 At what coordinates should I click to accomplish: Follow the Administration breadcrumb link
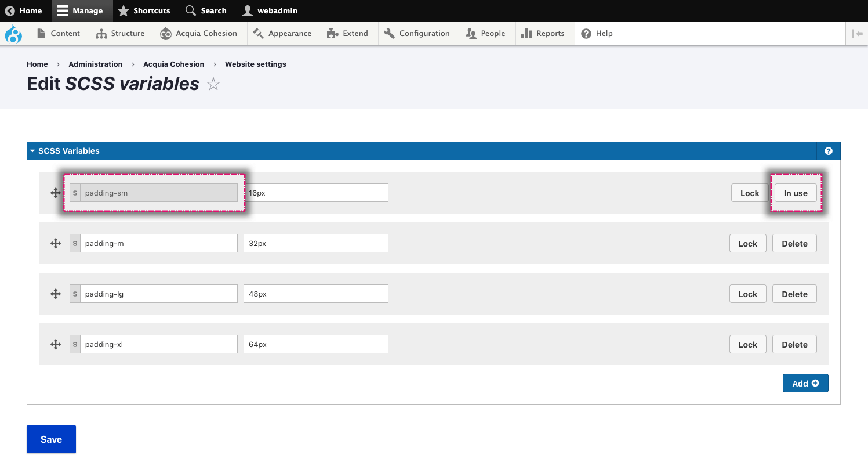pyautogui.click(x=96, y=64)
